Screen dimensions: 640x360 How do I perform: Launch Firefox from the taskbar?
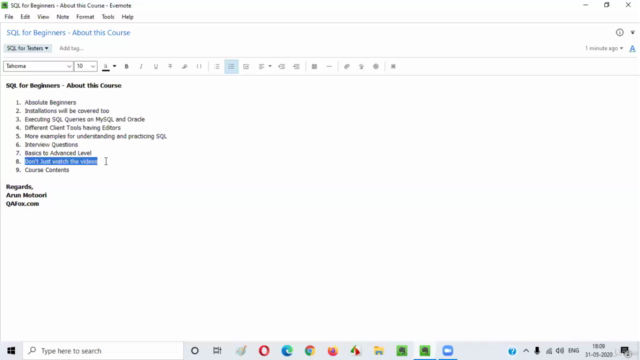pos(333,351)
